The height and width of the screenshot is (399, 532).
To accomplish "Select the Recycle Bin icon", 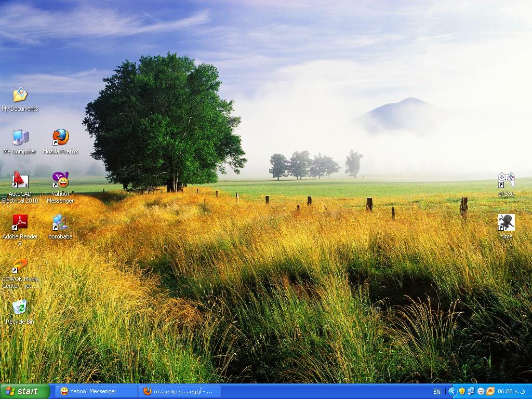I will click(x=20, y=308).
